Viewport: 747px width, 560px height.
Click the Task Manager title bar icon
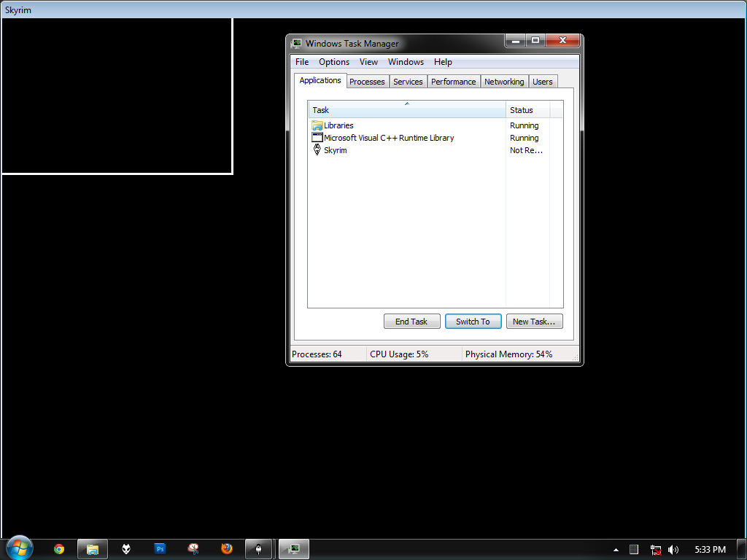[x=296, y=43]
